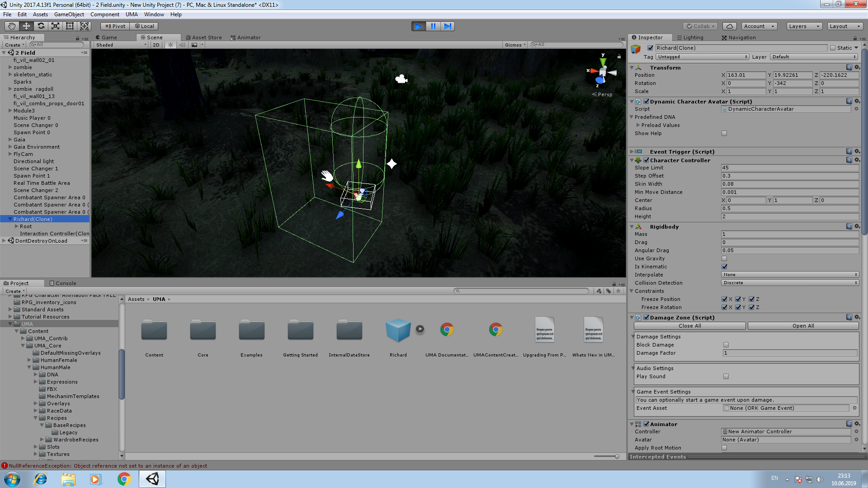Search by type icon in Project
The image size is (868, 488).
[x=599, y=291]
